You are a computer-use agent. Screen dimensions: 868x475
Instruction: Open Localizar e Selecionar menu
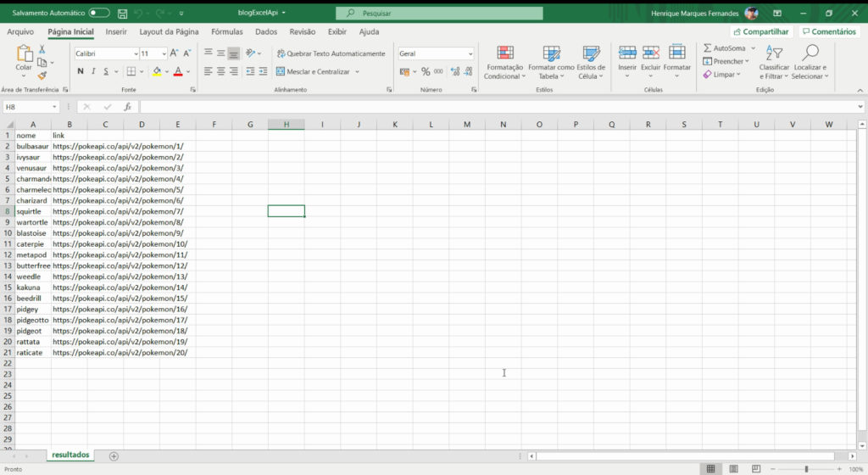pos(810,62)
